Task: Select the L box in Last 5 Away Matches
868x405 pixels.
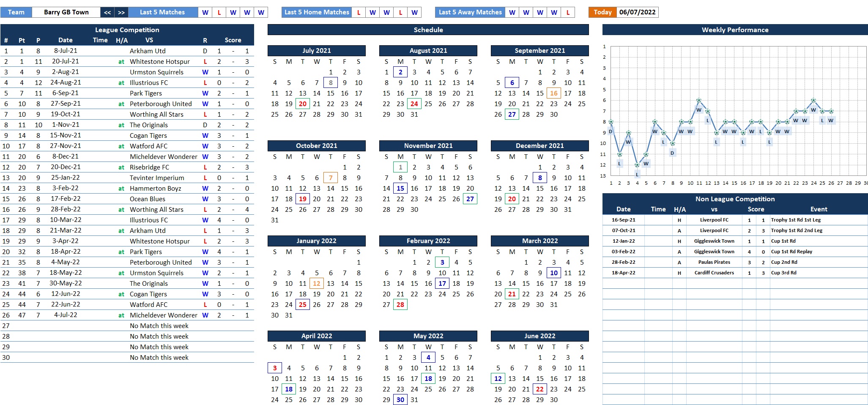Action: click(568, 12)
